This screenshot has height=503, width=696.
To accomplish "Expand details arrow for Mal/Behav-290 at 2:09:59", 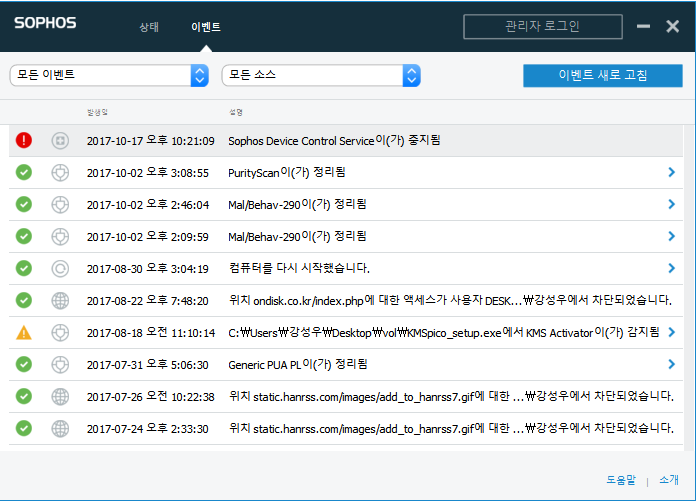I will point(672,236).
